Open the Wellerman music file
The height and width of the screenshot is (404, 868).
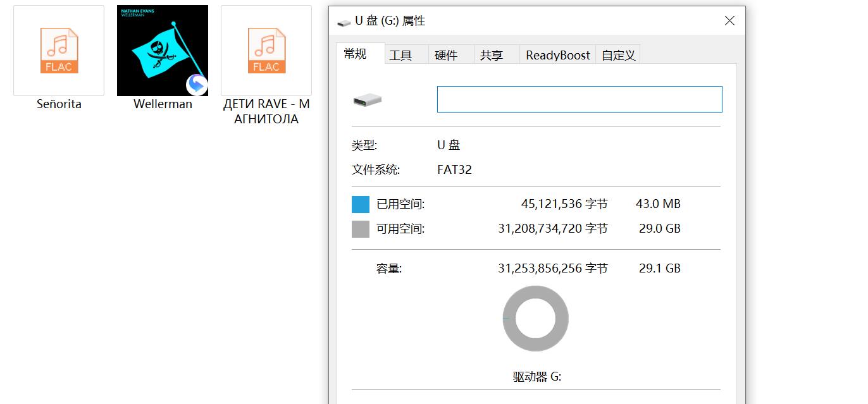point(162,51)
